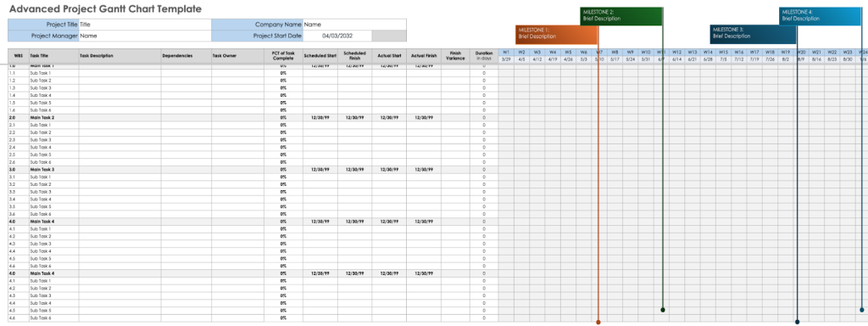Select the PCT of Task Complete header
Viewport: 868px width, 326px height.
pyautogui.click(x=283, y=56)
